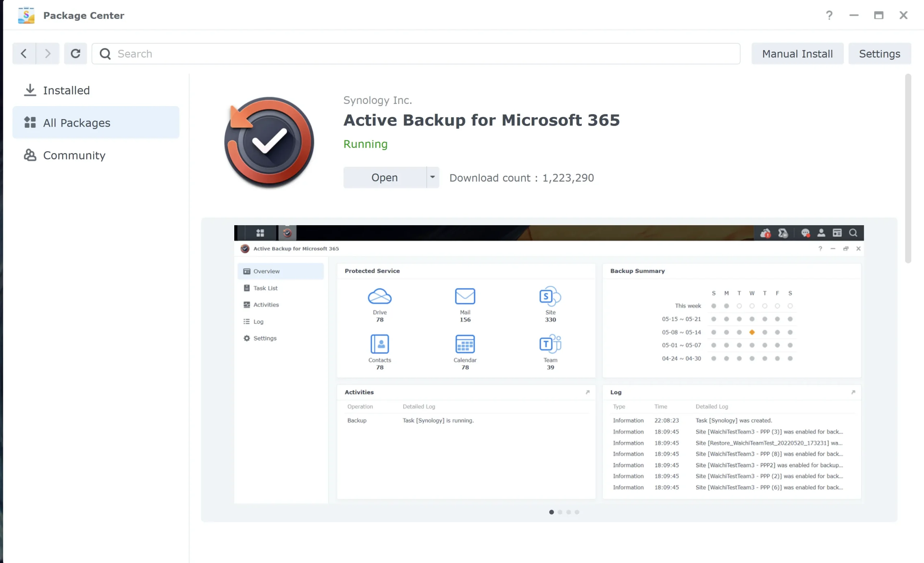This screenshot has width=924, height=563.
Task: Select first screenshot carousel dot
Action: [x=551, y=512]
